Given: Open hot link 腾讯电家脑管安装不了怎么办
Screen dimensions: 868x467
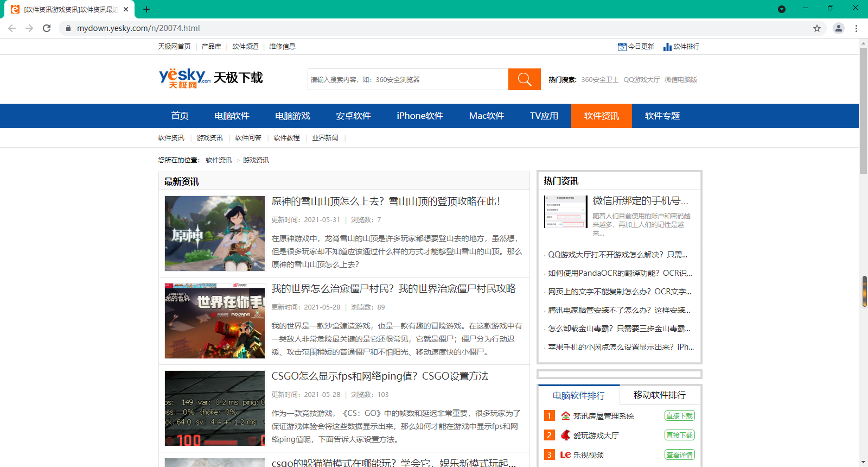Looking at the screenshot, I should tap(619, 310).
